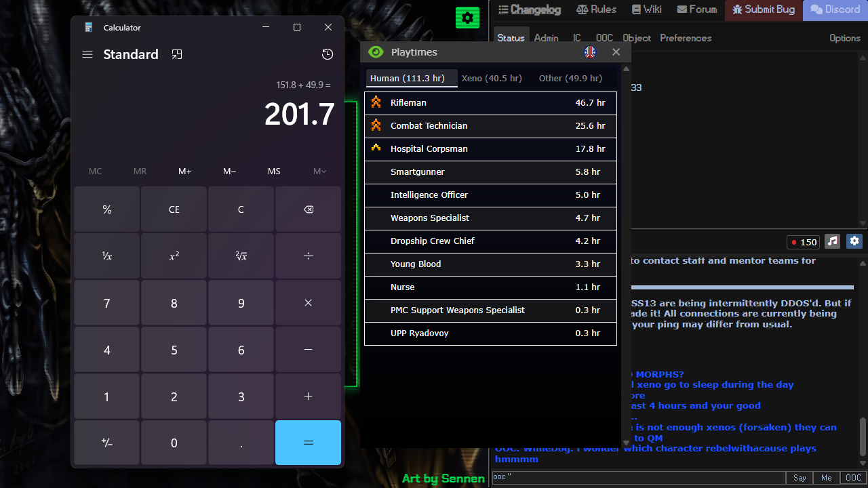The image size is (868, 488).
Task: Click the UK flag icon in Playtimes
Action: [590, 52]
